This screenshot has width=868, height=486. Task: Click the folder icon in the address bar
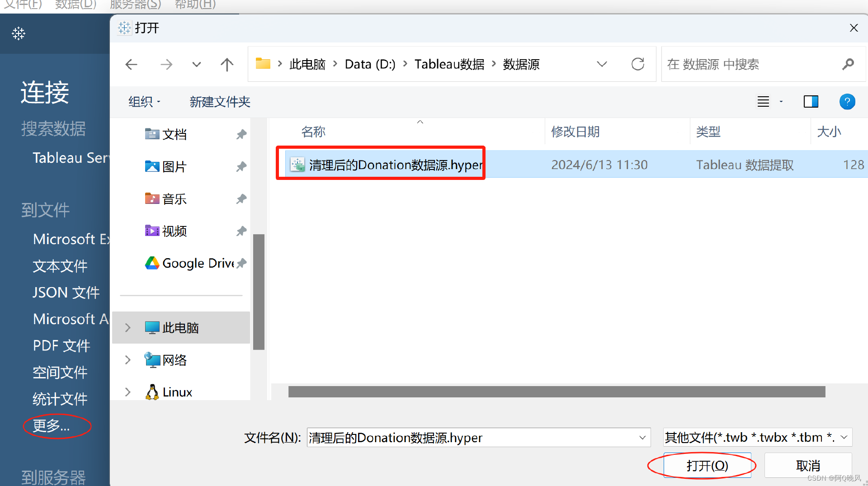(x=263, y=63)
